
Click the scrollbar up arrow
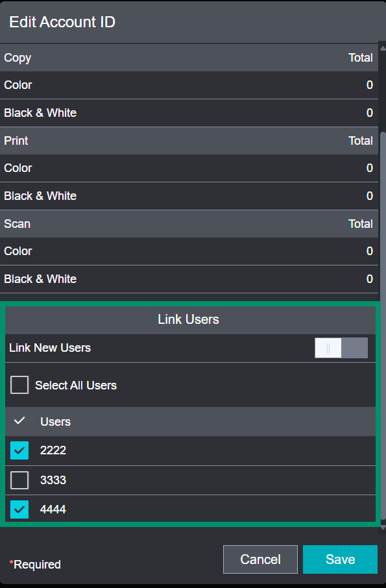(x=383, y=48)
